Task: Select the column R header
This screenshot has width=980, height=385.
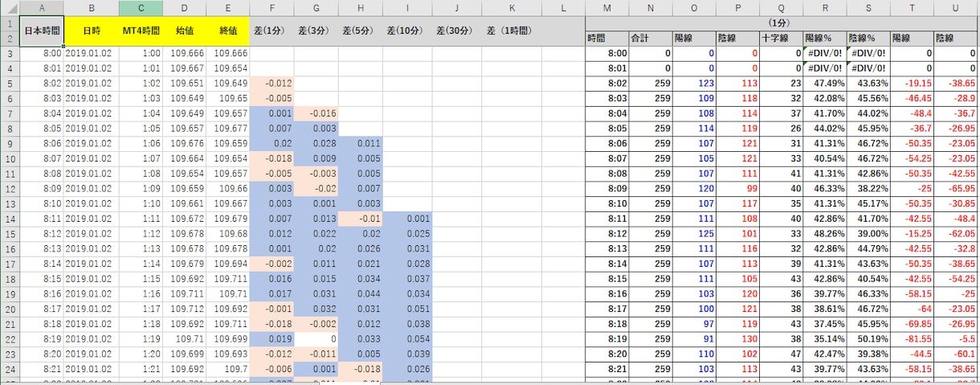Action: click(824, 7)
